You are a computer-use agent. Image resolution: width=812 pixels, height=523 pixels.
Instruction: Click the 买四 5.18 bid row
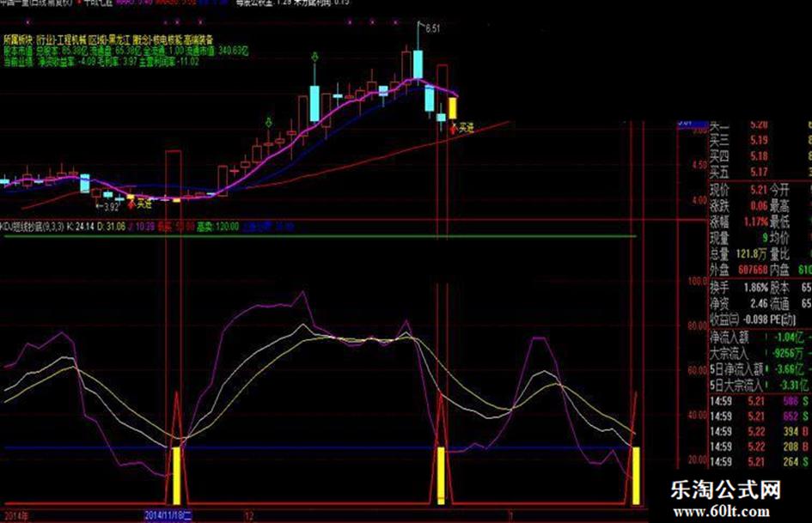pos(760,155)
